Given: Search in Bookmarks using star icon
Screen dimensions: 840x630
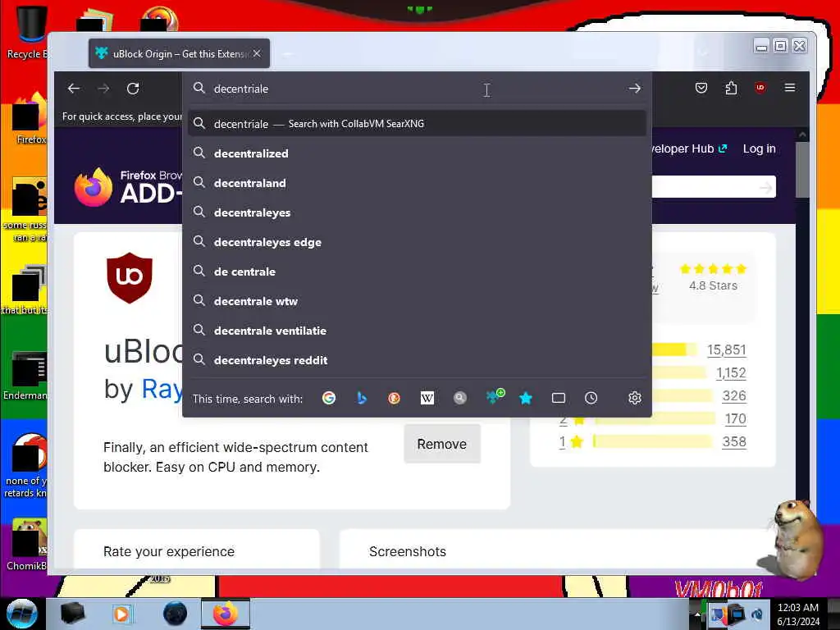Looking at the screenshot, I should 526,398.
